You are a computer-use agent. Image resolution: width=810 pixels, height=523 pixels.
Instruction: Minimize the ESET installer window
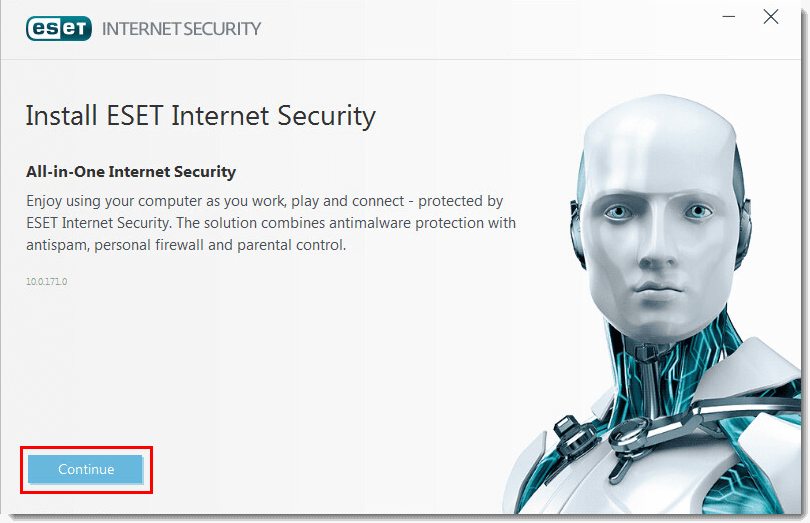click(x=728, y=17)
